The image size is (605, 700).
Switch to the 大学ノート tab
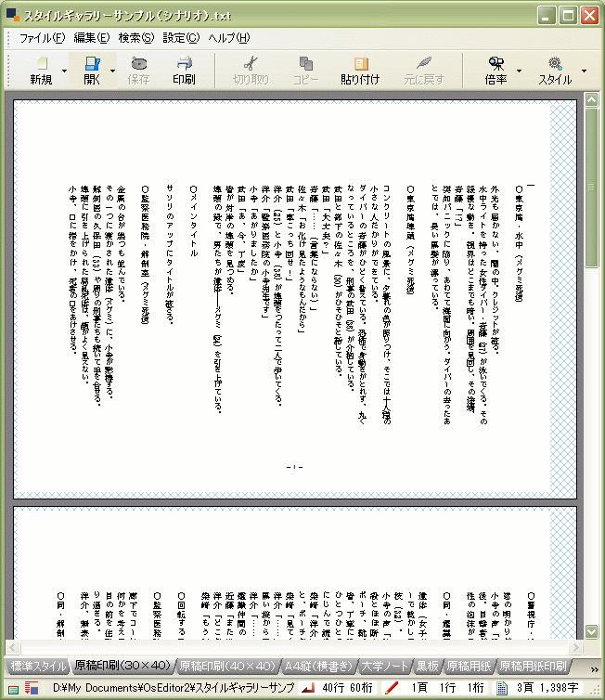click(384, 667)
